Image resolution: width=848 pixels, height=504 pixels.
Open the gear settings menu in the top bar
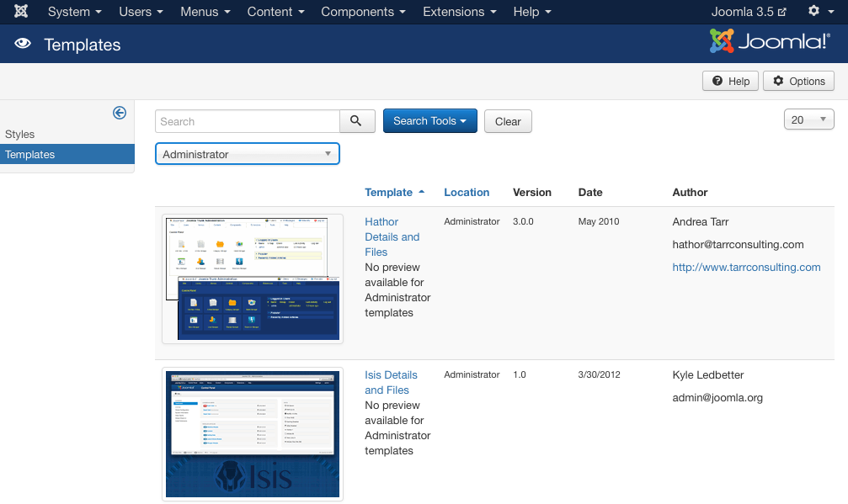[820, 11]
